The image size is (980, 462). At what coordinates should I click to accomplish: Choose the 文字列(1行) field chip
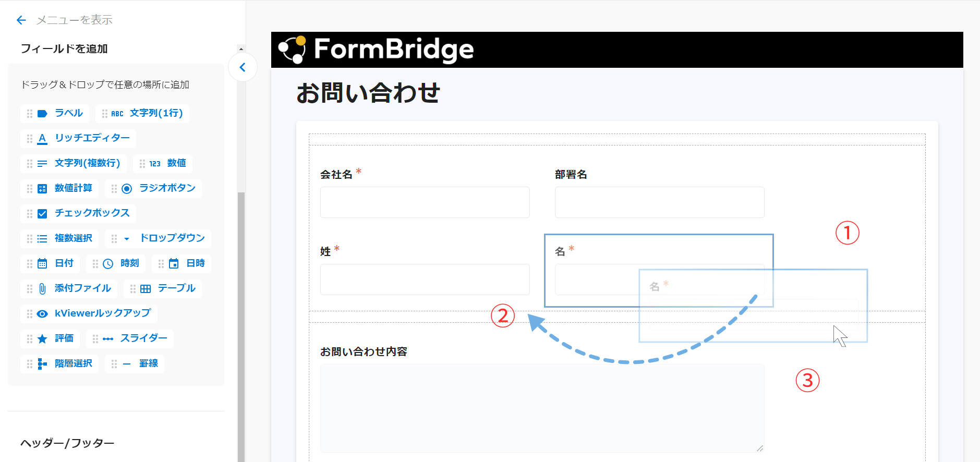(x=142, y=113)
